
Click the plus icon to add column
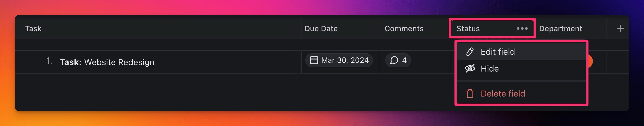[620, 28]
